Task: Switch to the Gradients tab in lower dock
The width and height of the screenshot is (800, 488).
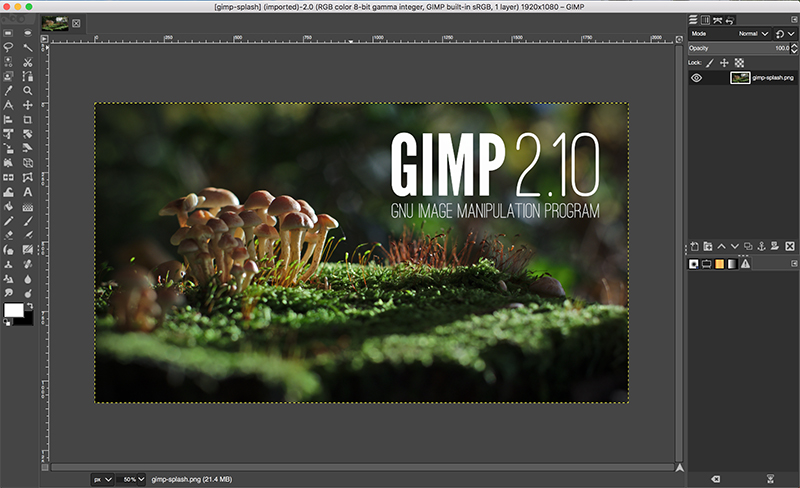Action: coord(733,264)
